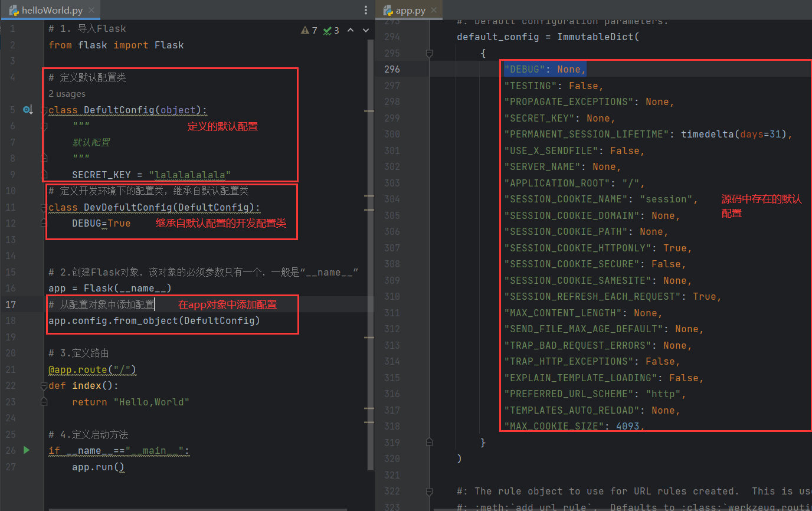Collapse the DefultConfig class fold on line 5
812x511 pixels.
[x=44, y=110]
